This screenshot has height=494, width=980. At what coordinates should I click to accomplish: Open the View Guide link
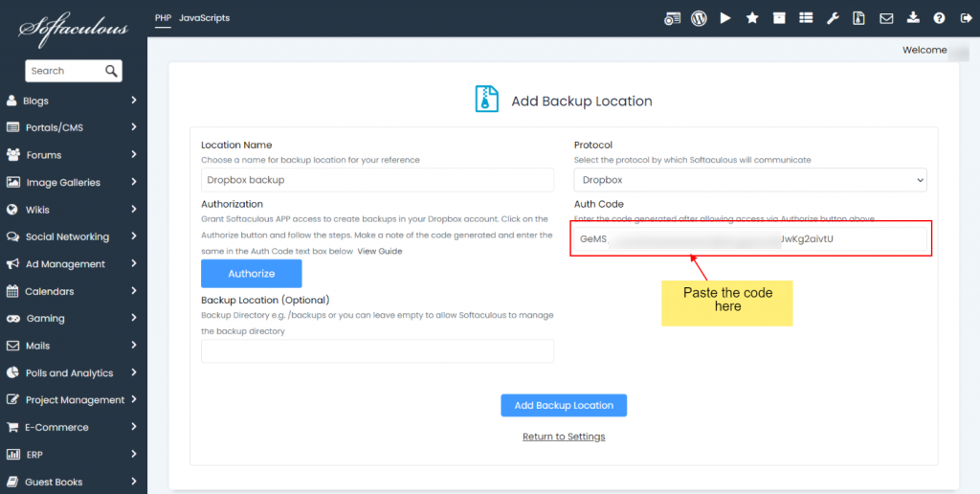380,252
